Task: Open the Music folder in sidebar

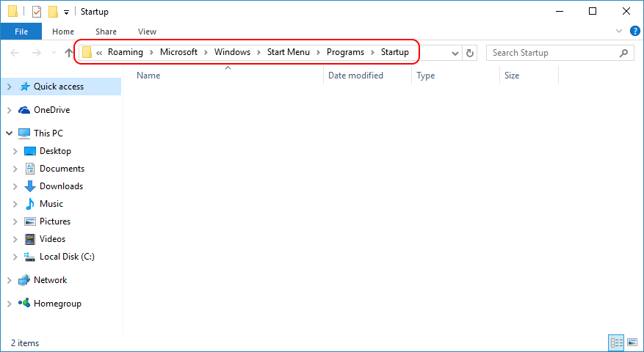Action: 51,204
